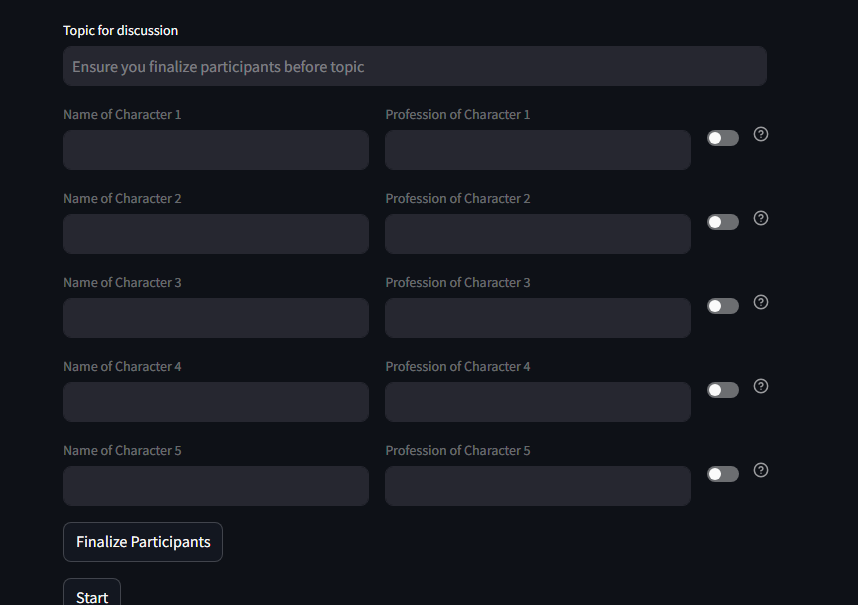Activate the Character 4 toggle switch
This screenshot has height=605, width=858.
click(722, 390)
